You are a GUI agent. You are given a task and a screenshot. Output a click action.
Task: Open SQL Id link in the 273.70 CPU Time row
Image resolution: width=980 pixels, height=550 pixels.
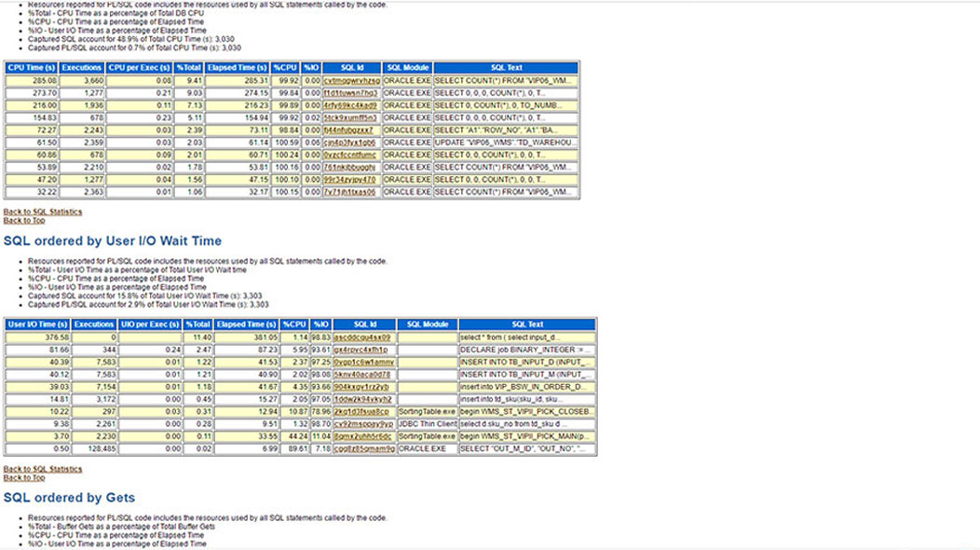[x=350, y=93]
